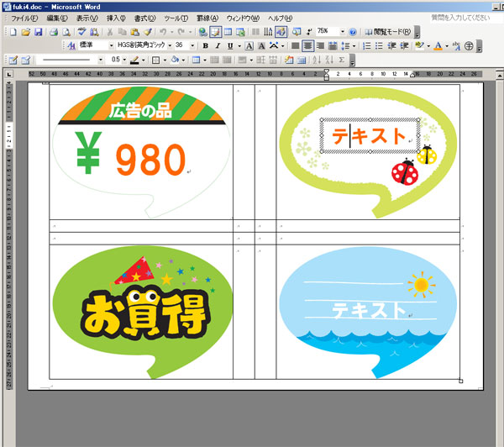Toggle Bold formatting

tap(206, 45)
